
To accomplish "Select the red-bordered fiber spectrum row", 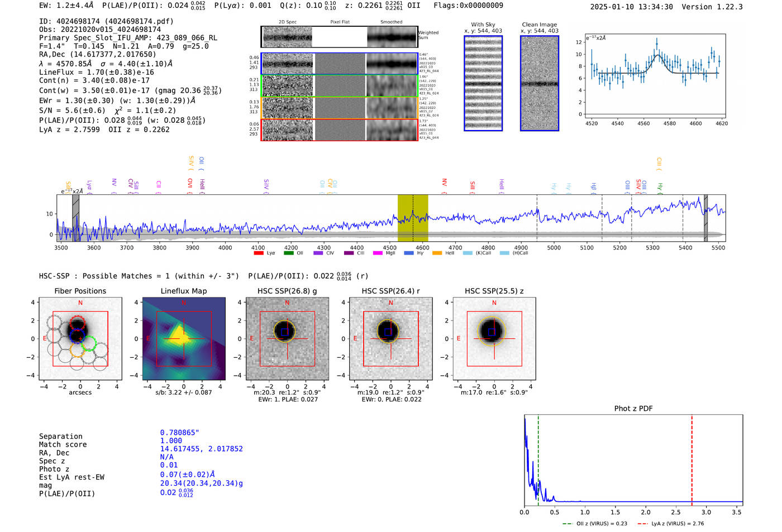I will [x=340, y=130].
